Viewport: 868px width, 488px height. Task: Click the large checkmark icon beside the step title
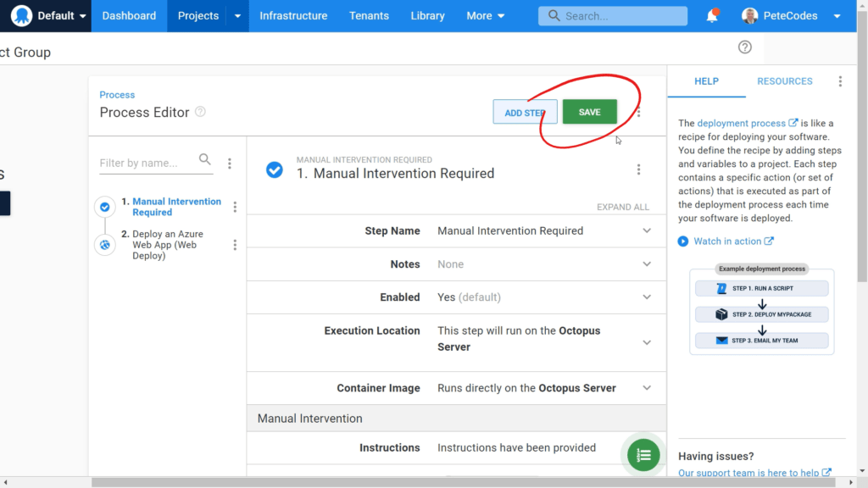click(x=274, y=169)
